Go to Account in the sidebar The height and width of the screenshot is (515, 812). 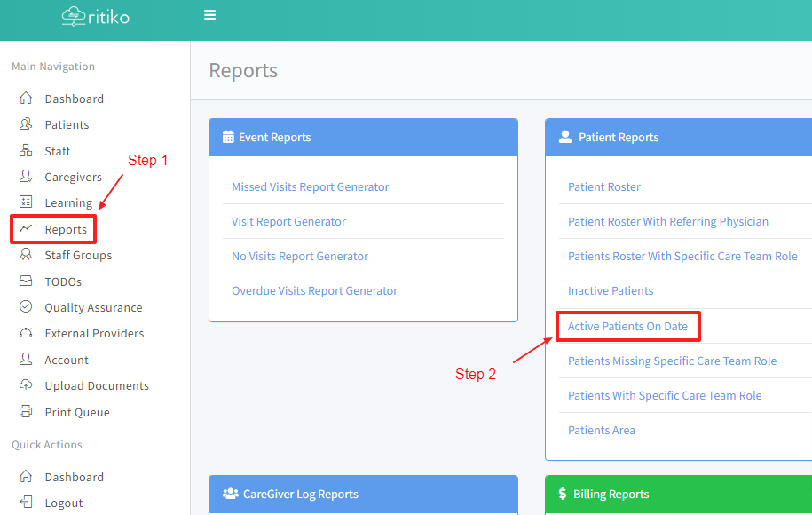pyautogui.click(x=67, y=360)
